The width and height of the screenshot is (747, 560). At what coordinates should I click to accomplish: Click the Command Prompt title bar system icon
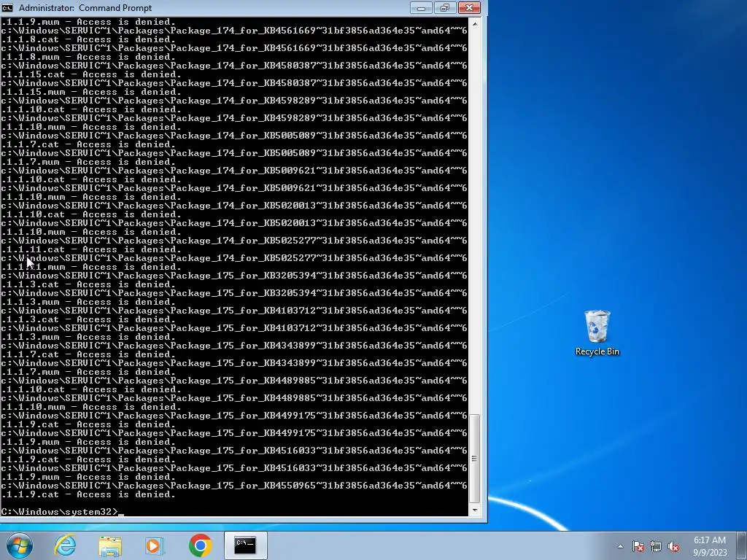[7, 7]
